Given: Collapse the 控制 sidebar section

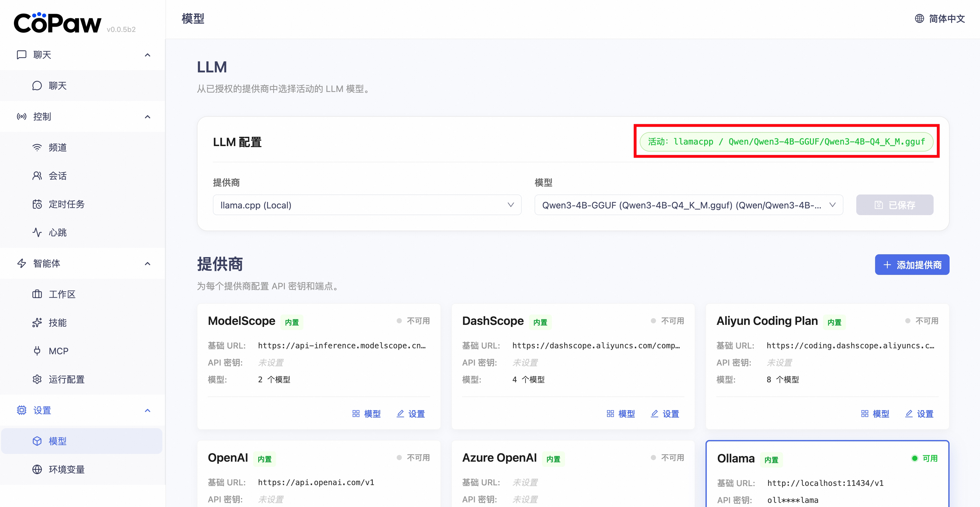Looking at the screenshot, I should [147, 117].
